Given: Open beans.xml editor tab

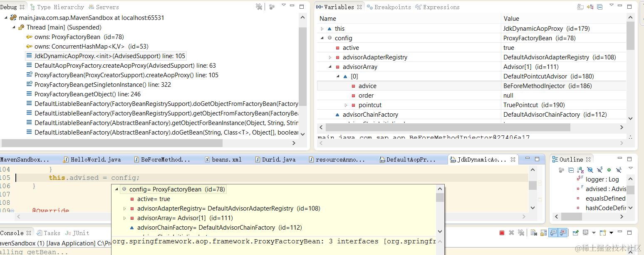Looking at the screenshot, I should [223, 159].
